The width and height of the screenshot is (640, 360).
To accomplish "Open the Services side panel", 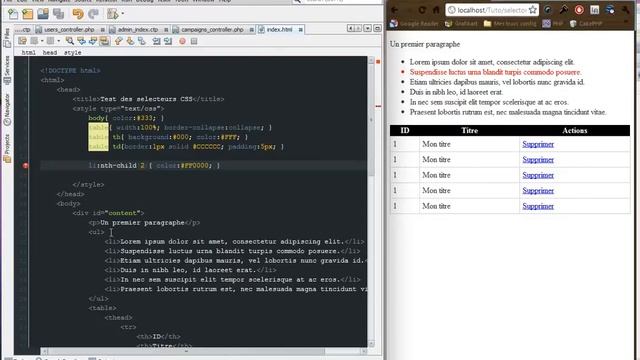I will tap(7, 71).
